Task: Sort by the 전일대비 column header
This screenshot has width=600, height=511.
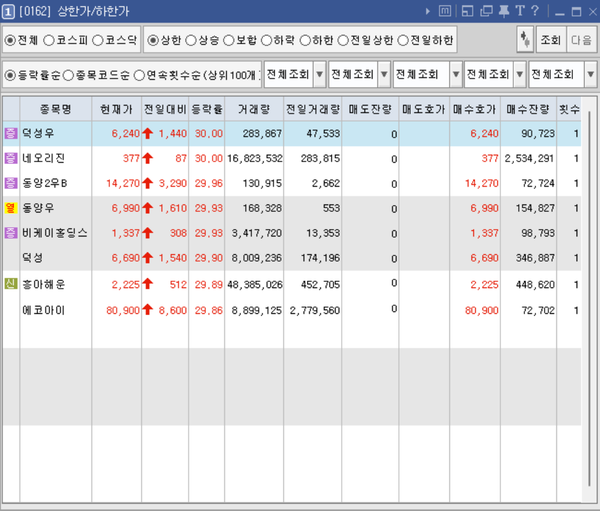Action: 165,109
